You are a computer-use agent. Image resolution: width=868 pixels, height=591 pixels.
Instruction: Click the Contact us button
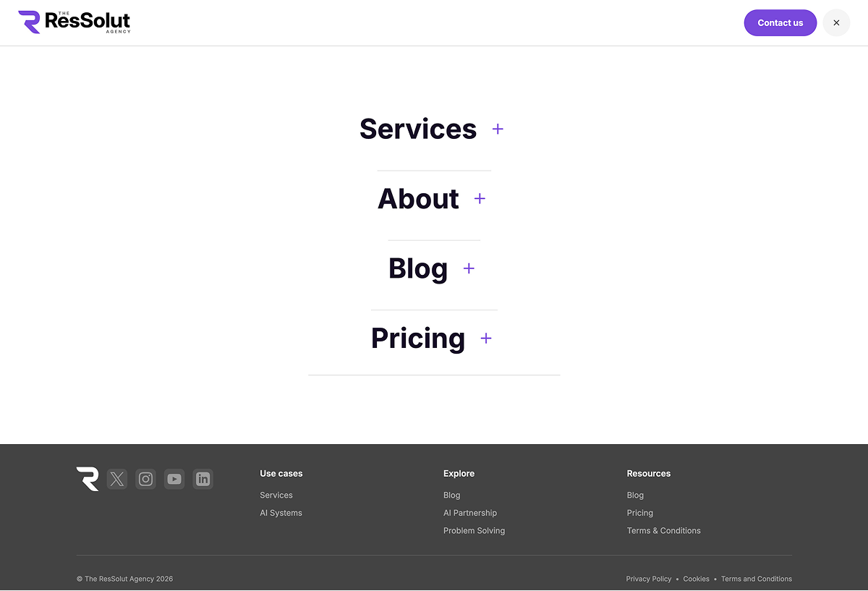(780, 22)
